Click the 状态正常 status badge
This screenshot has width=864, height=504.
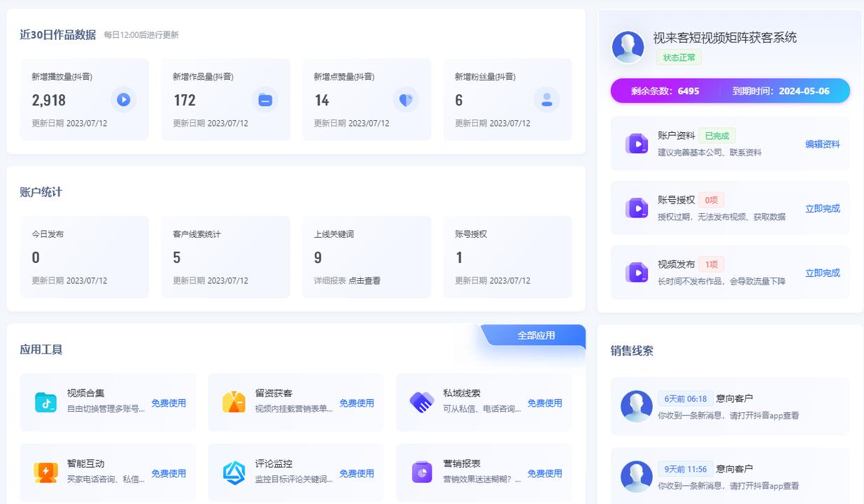pyautogui.click(x=679, y=57)
